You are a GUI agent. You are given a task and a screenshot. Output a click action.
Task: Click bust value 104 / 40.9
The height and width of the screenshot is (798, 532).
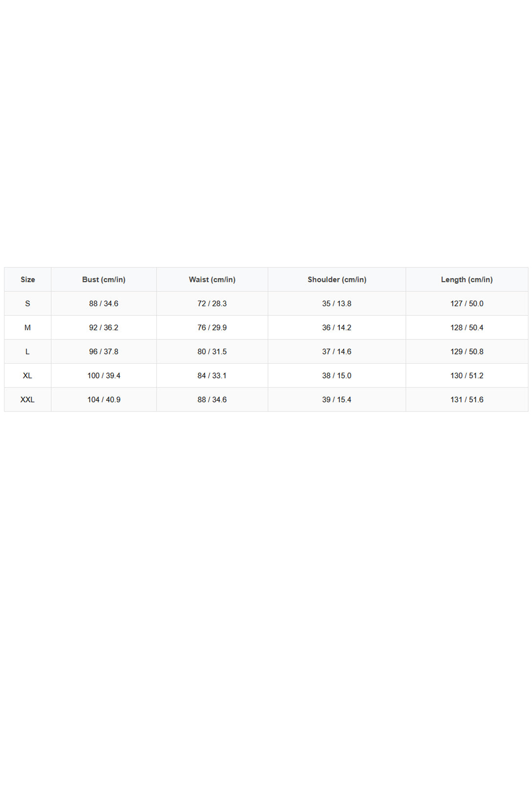pos(104,399)
